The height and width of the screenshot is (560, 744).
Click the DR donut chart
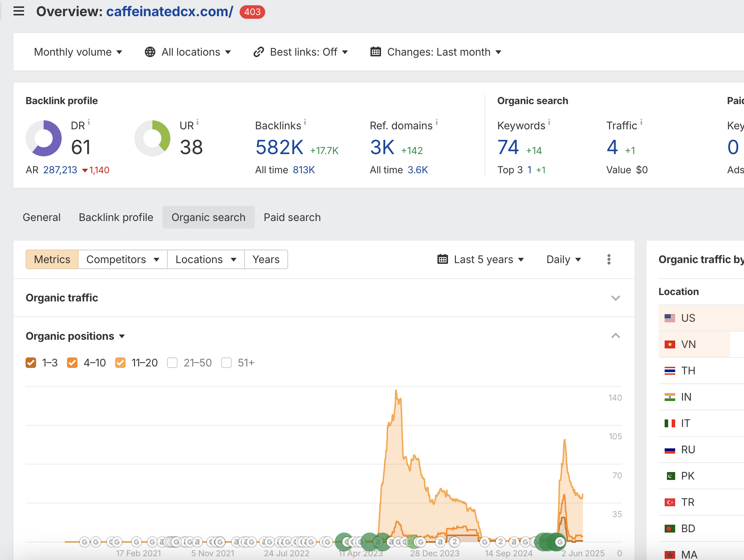(x=44, y=138)
